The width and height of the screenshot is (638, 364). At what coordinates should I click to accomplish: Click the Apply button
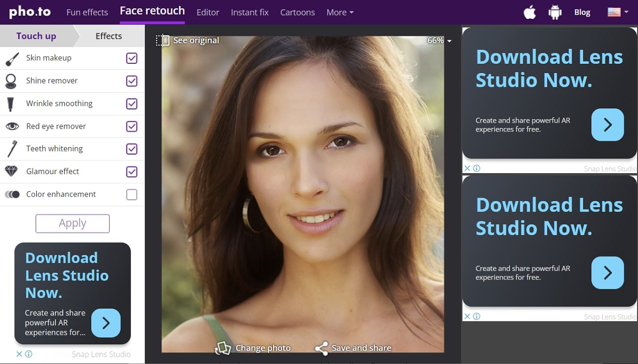click(x=73, y=223)
